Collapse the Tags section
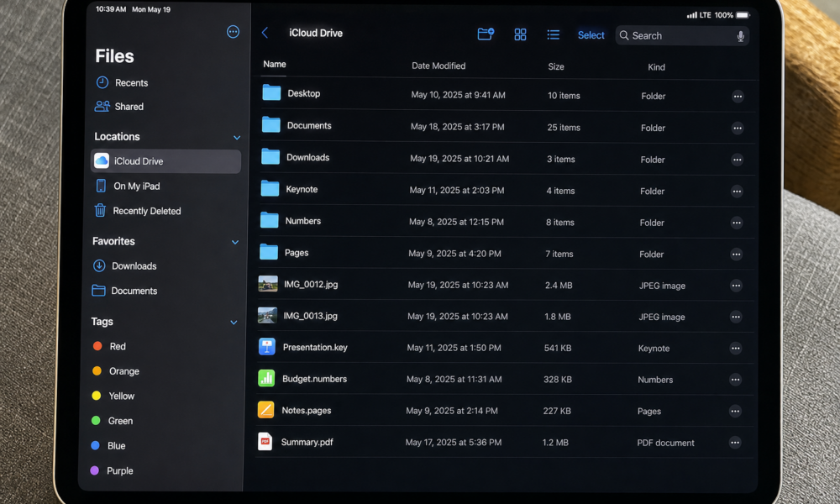840x504 pixels. 234,323
